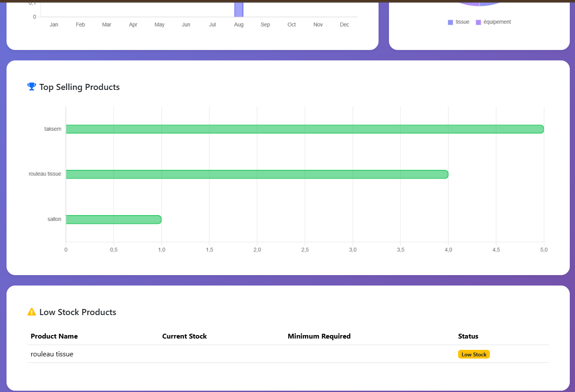Click the Top Selling Products heading
The height and width of the screenshot is (392, 575).
coord(80,87)
